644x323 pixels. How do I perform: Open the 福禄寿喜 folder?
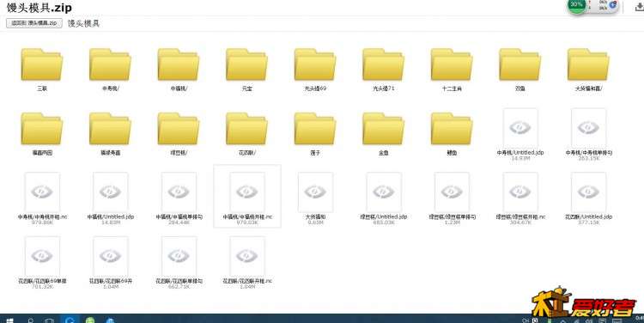click(110, 129)
